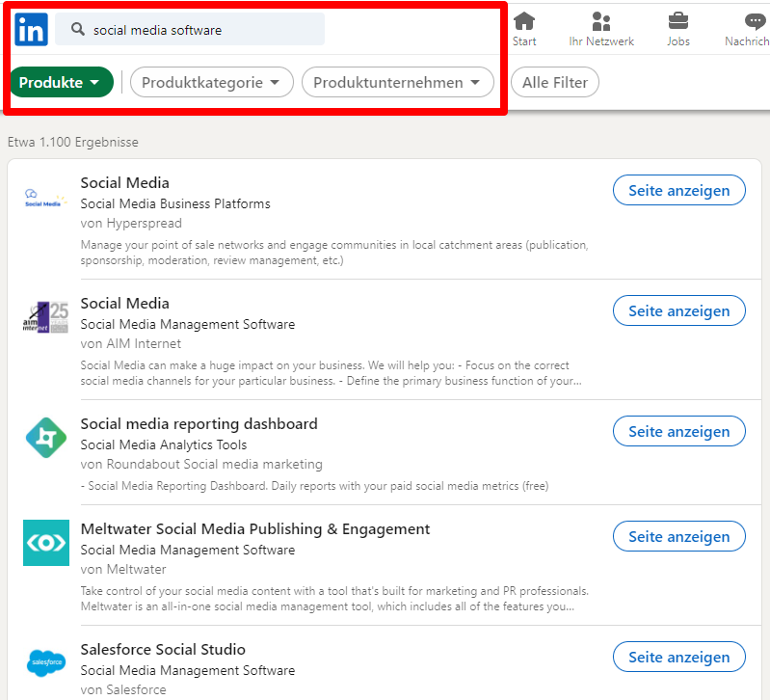Screen dimensions: 770x700
Task: Click the Meltwater teal logo
Action: click(46, 543)
